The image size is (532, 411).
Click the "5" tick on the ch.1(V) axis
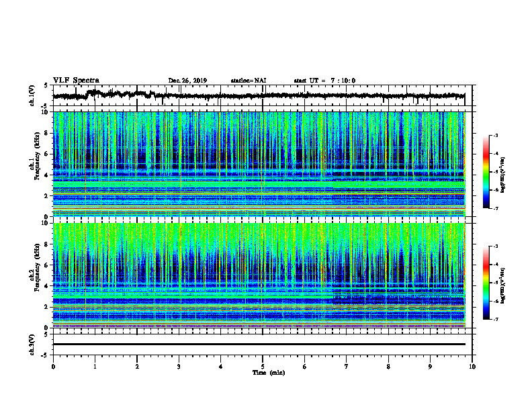pyautogui.click(x=46, y=86)
